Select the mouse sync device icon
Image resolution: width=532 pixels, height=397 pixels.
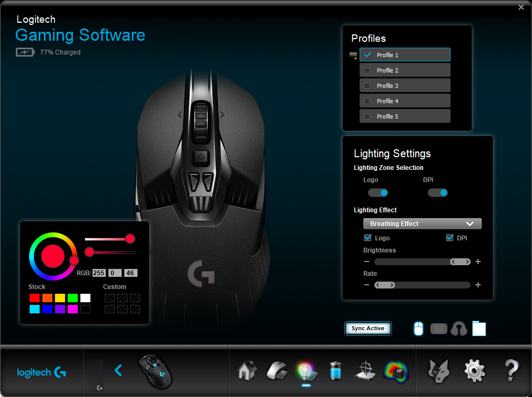coord(419,328)
